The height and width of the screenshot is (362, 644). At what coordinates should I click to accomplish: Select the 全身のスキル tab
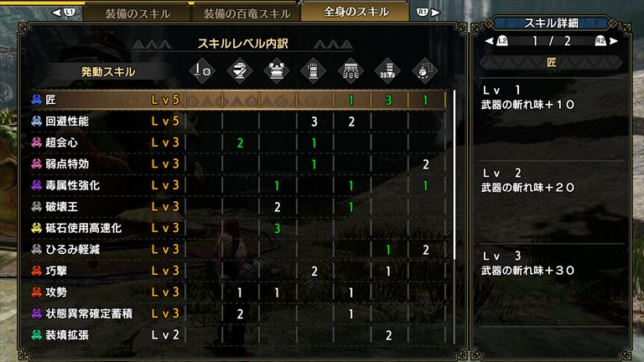(356, 12)
